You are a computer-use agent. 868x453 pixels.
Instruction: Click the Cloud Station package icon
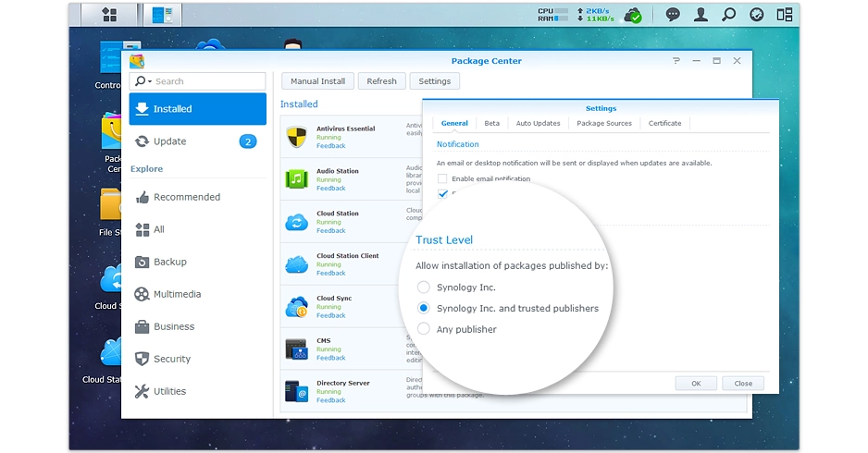297,222
